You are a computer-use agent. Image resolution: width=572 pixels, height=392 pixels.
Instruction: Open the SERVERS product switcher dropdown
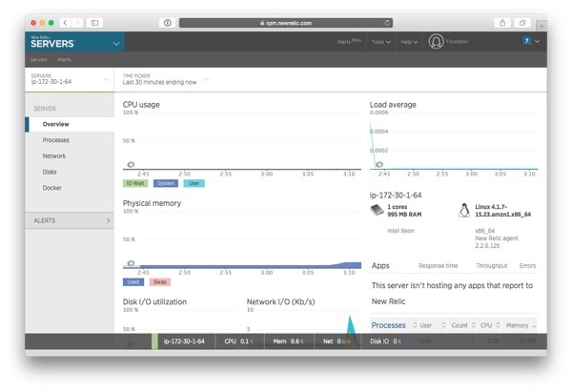pos(74,42)
